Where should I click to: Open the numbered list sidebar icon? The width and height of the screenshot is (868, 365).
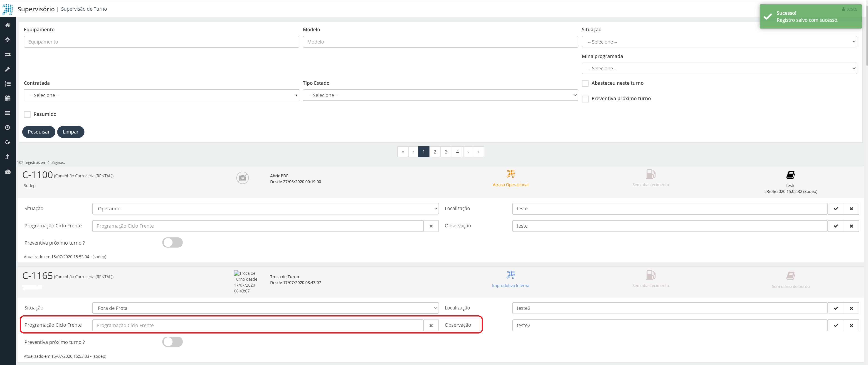pos(7,84)
